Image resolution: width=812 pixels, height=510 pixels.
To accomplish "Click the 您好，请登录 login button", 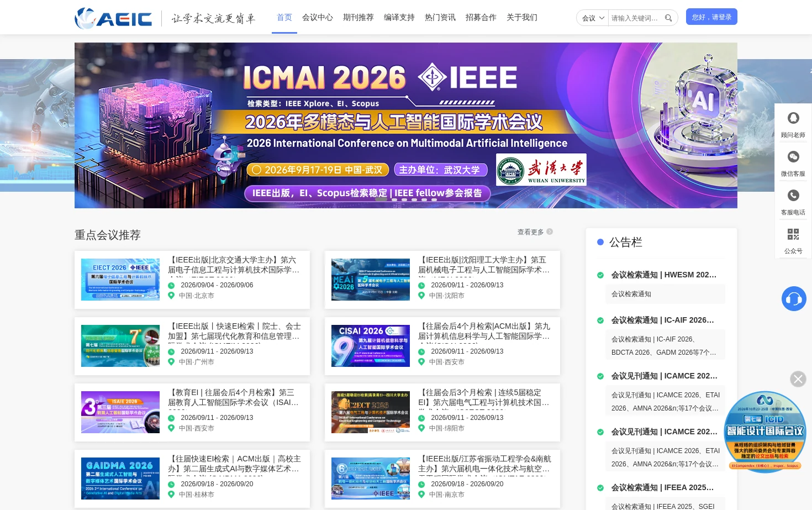I will 711,17.
